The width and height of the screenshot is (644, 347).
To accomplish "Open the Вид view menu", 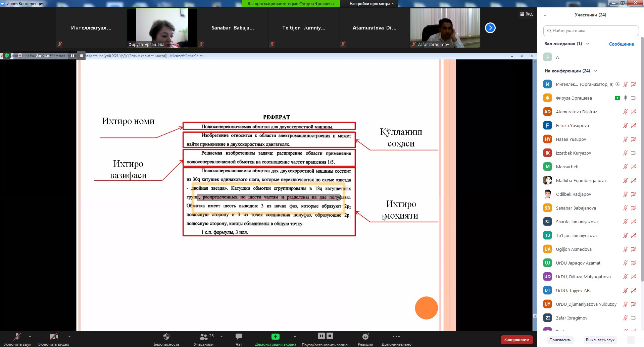I will coord(526,14).
